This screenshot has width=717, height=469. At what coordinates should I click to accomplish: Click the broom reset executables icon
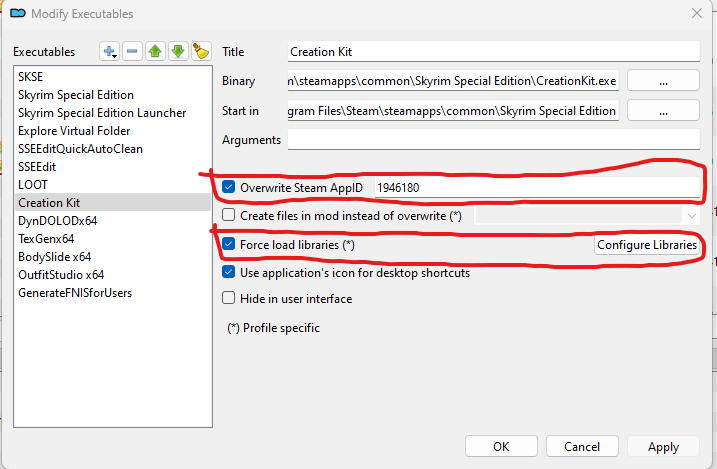pos(200,51)
